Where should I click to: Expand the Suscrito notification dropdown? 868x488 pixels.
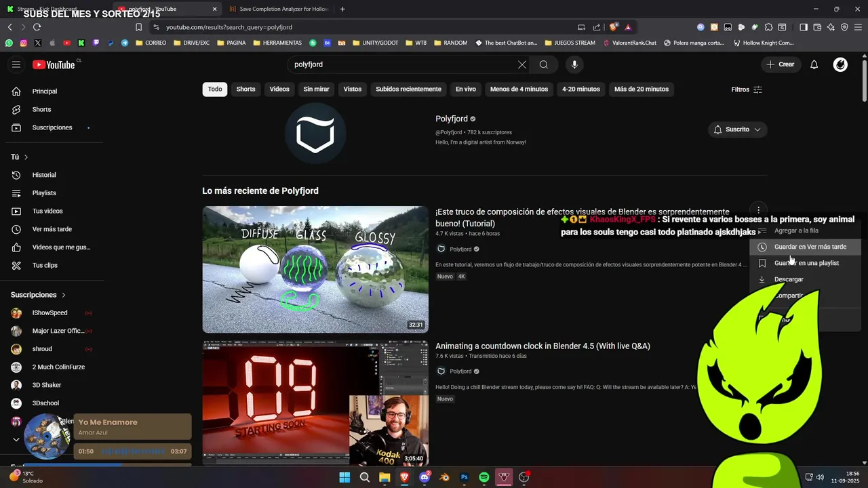click(737, 129)
